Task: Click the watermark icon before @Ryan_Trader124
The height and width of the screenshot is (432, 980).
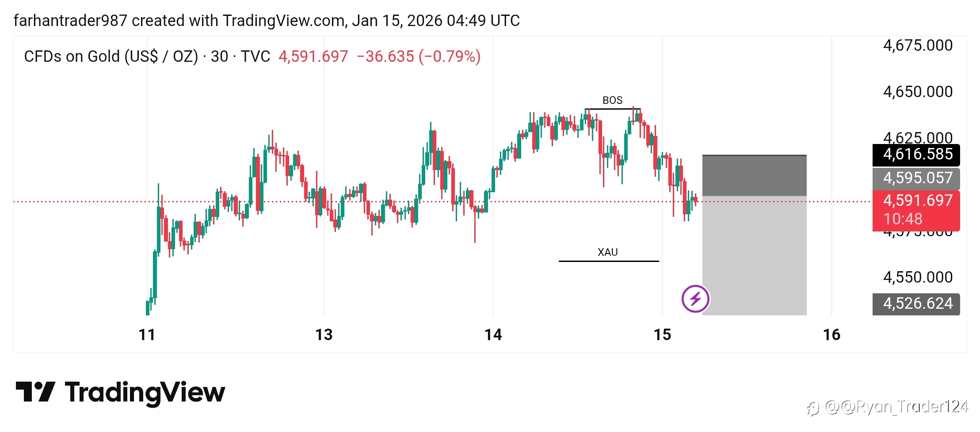Action: point(812,408)
